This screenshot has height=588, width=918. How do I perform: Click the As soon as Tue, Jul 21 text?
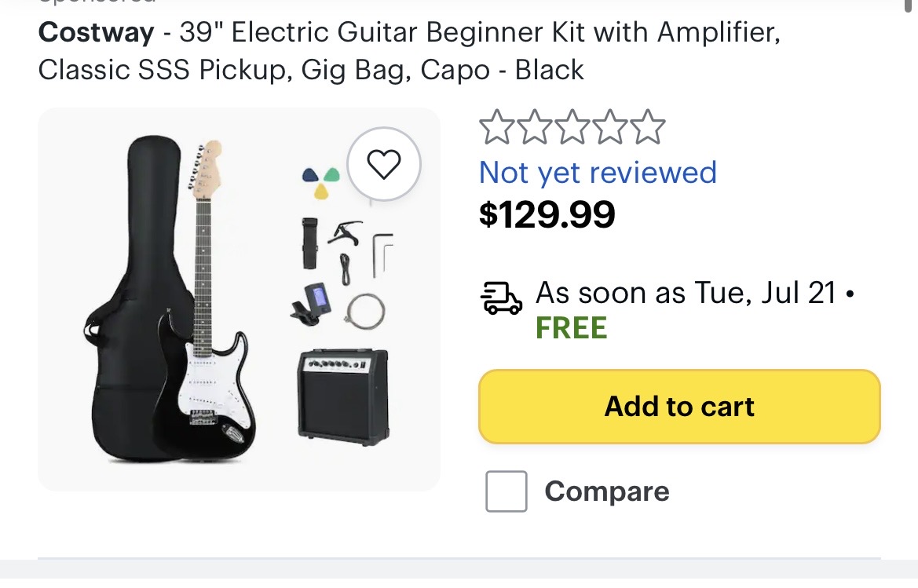click(686, 293)
